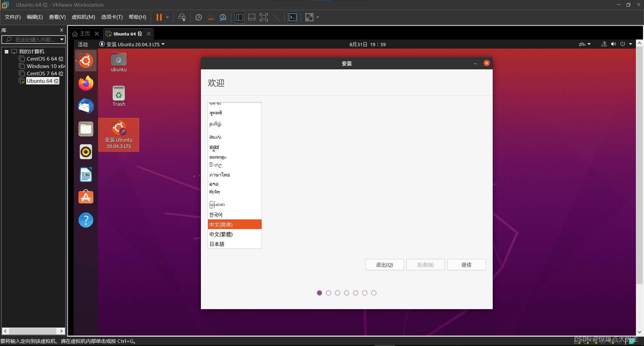Send Ctrl+Alt+Del to the virtual machine
The width and height of the screenshot is (644, 346).
coord(182,17)
